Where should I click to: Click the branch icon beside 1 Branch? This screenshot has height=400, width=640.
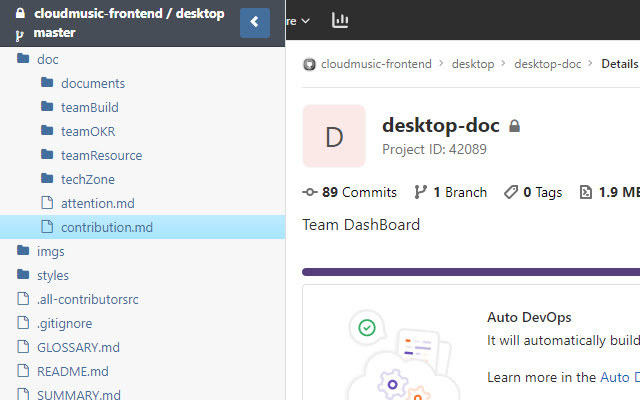pyautogui.click(x=421, y=192)
